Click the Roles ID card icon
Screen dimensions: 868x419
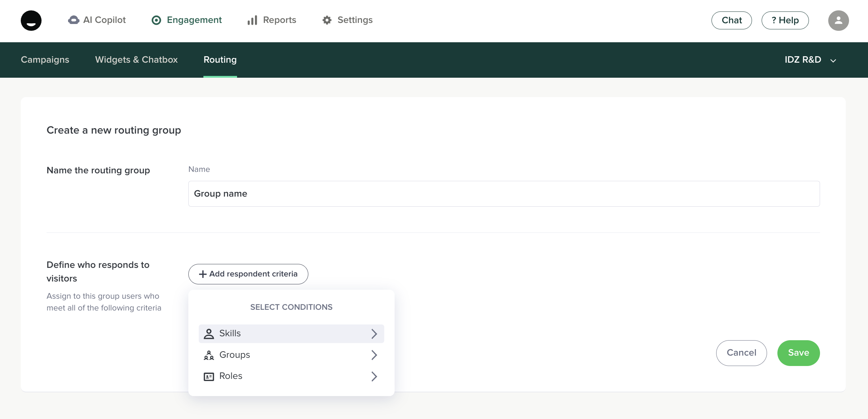pyautogui.click(x=209, y=376)
